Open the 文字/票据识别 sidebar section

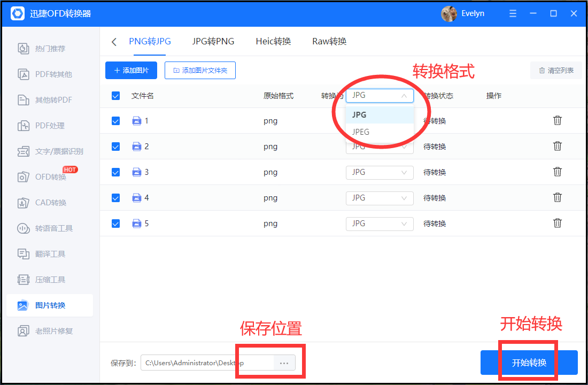click(x=50, y=151)
